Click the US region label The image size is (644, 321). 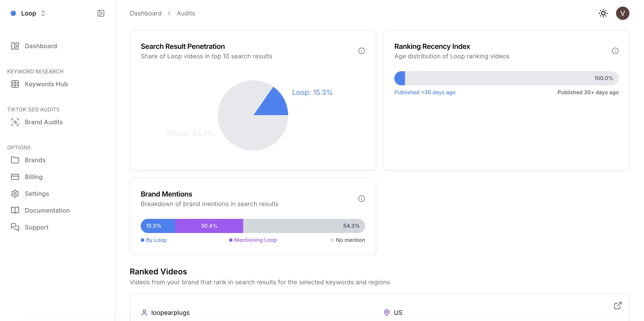coord(398,313)
